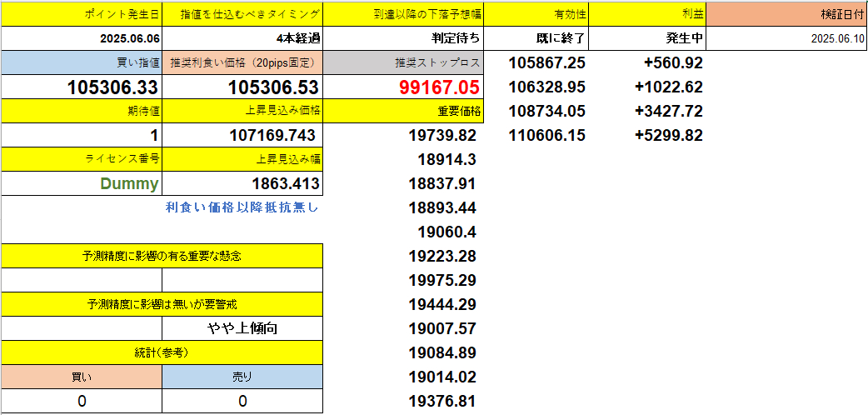Select the 期待値 label cell
868x415 pixels.
82,111
